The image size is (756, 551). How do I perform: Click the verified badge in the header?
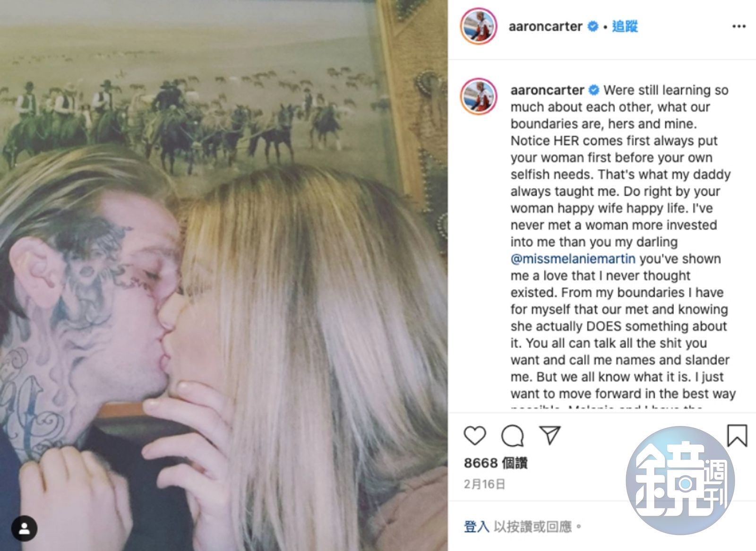tap(593, 26)
